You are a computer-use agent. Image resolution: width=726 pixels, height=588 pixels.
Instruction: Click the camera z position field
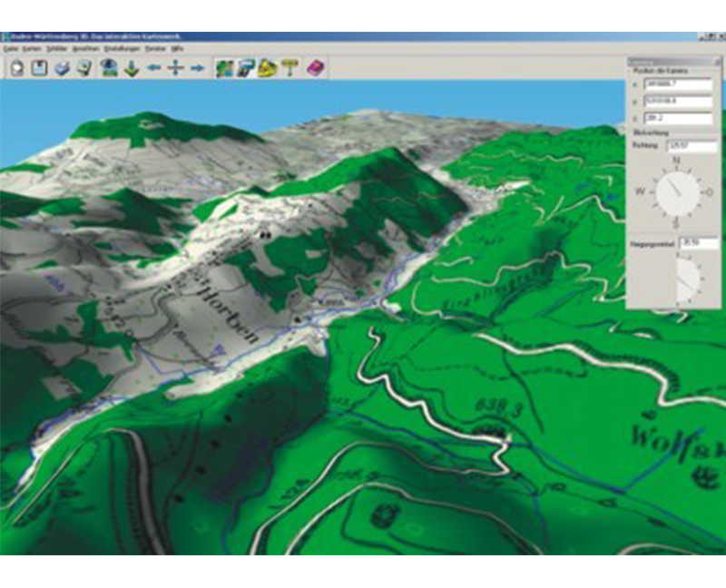click(x=678, y=119)
